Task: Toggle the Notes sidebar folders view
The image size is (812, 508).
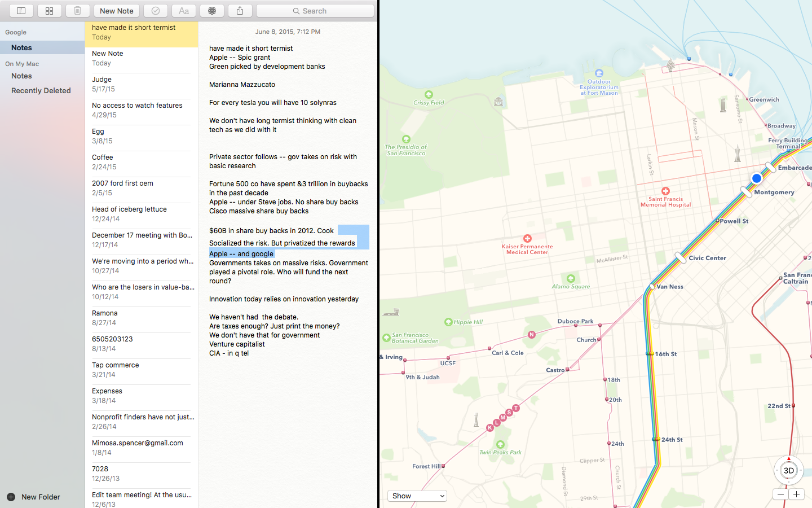Action: (21, 11)
